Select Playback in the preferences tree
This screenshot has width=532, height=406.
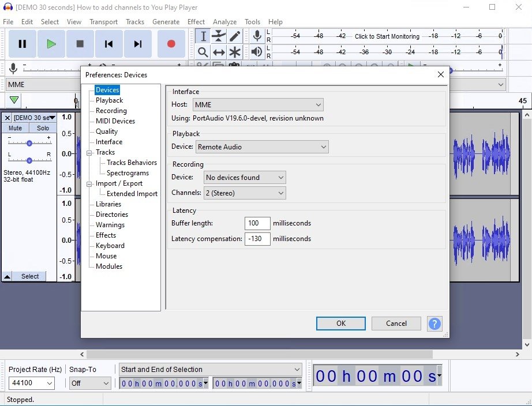tap(109, 100)
